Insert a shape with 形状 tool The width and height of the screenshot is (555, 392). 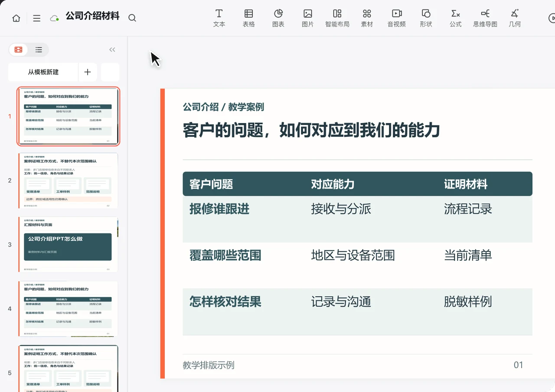pos(426,18)
